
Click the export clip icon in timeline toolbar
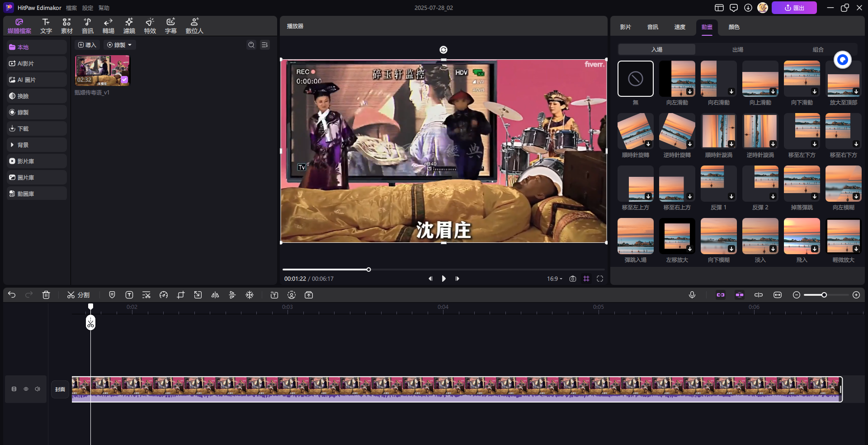point(309,295)
